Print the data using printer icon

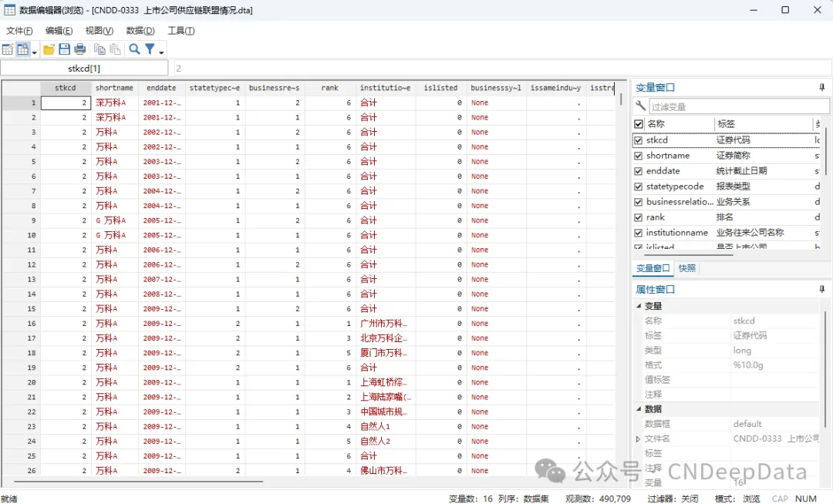click(79, 49)
